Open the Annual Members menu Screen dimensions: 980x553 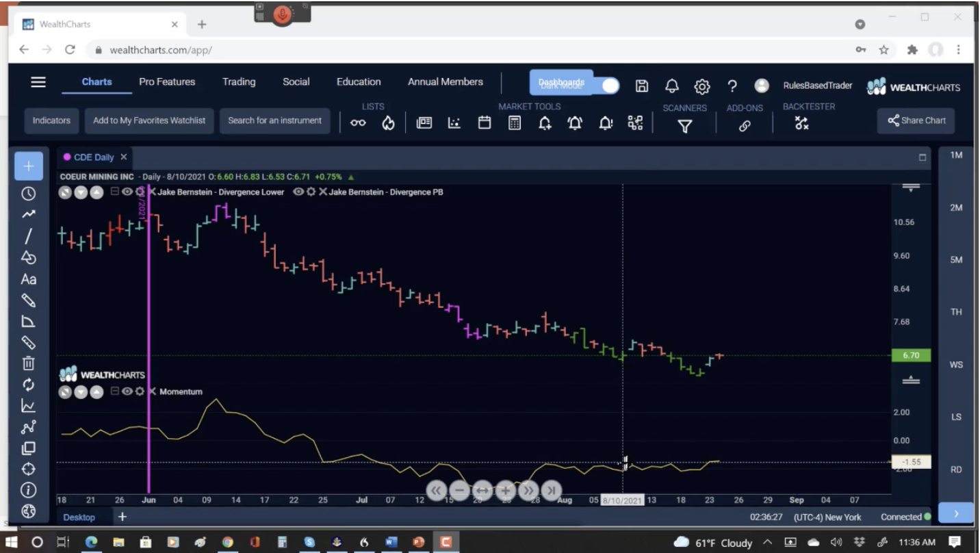coord(446,82)
